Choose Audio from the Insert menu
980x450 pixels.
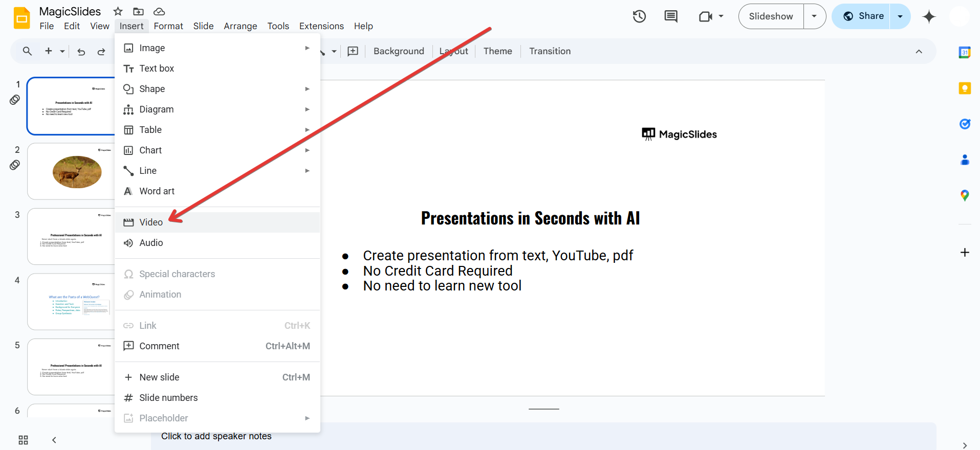tap(217, 243)
